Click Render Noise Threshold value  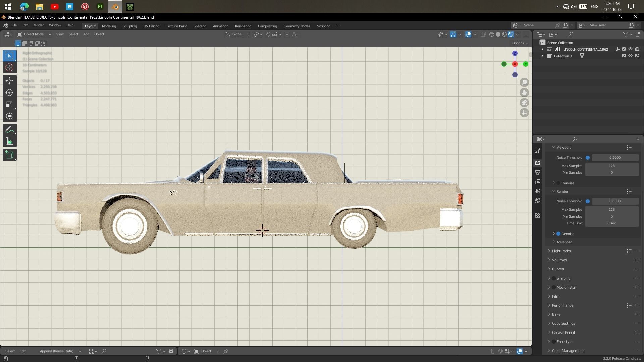[615, 201]
